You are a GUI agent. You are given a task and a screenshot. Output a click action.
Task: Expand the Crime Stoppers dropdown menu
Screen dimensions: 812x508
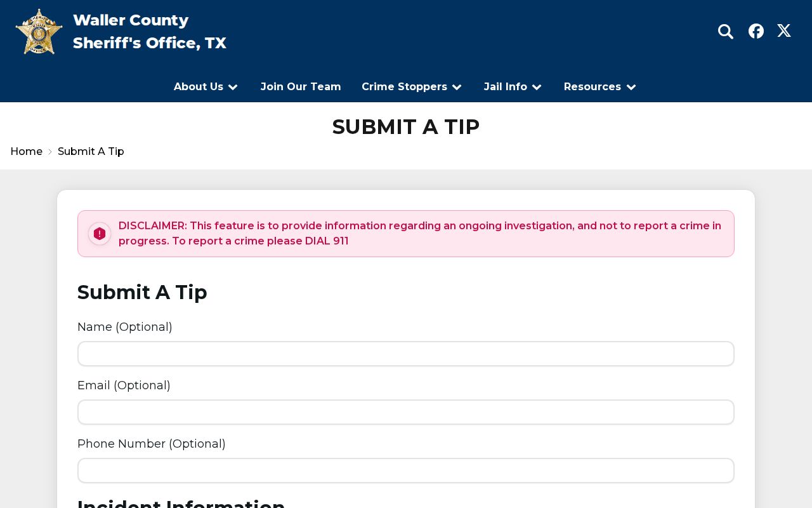(412, 87)
